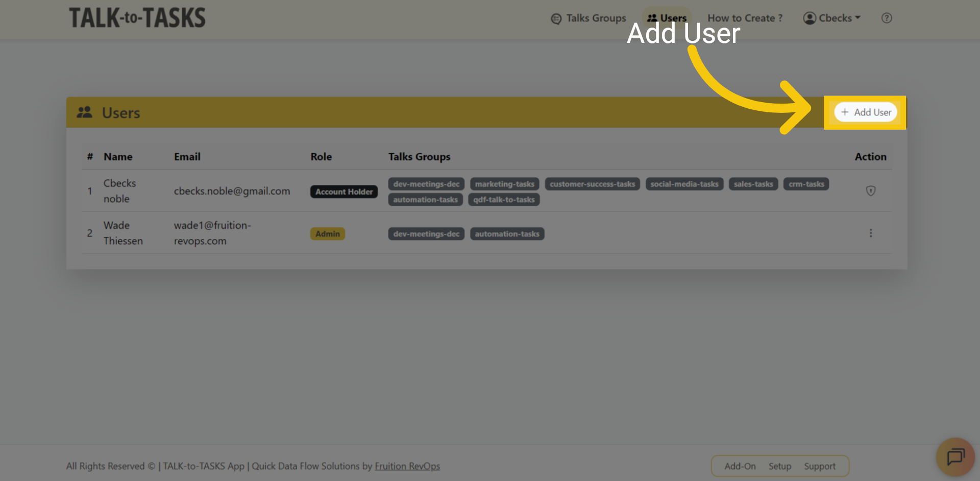Click the cbecks.noble@gmail.com email cell
Screen dimensions: 980x481
232,191
